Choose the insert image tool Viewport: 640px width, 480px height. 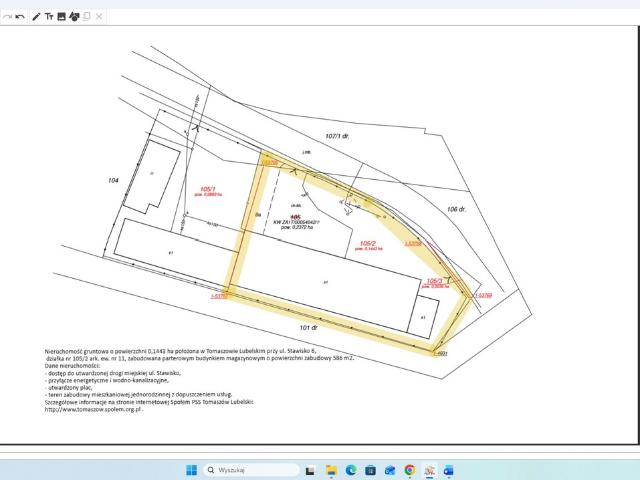click(x=62, y=17)
